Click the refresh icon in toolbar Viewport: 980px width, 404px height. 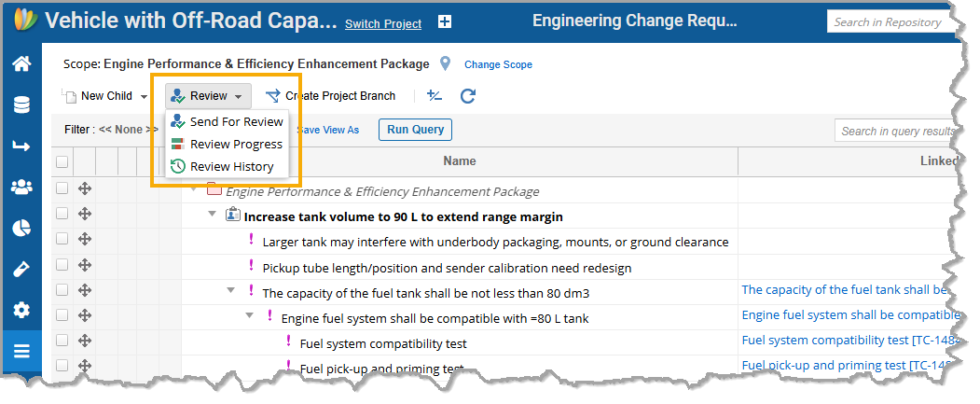[x=468, y=96]
